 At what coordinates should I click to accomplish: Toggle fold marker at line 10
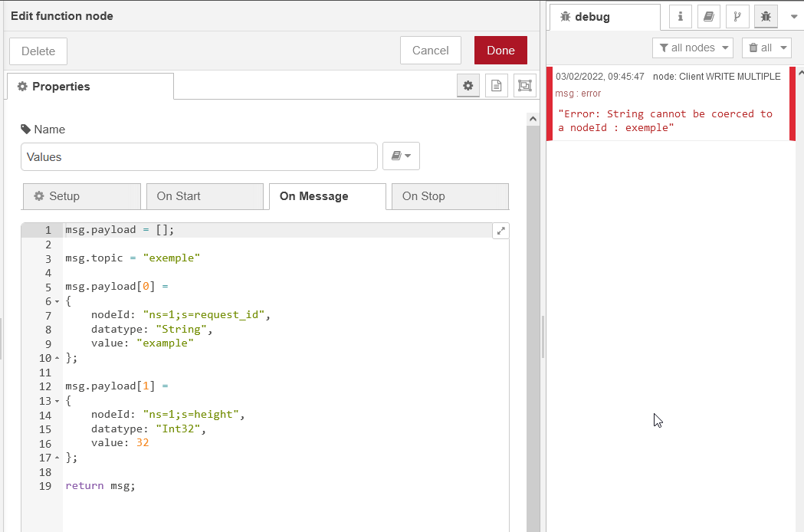(57, 358)
